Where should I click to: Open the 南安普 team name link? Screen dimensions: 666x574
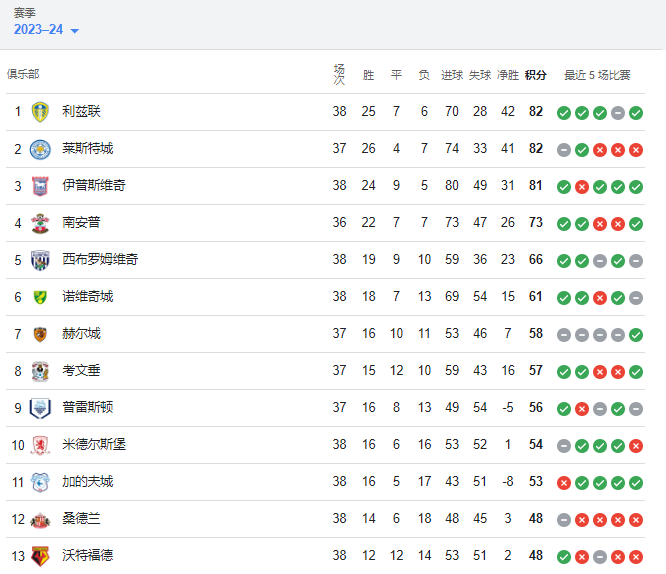81,222
